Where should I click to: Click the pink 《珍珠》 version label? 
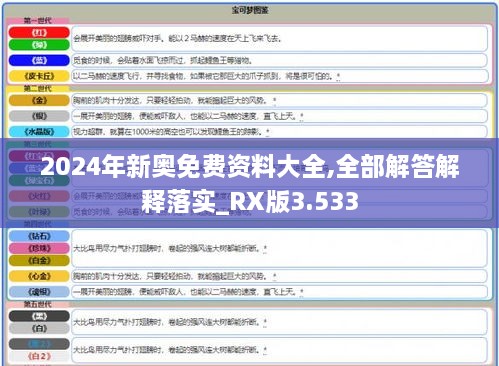pos(39,248)
